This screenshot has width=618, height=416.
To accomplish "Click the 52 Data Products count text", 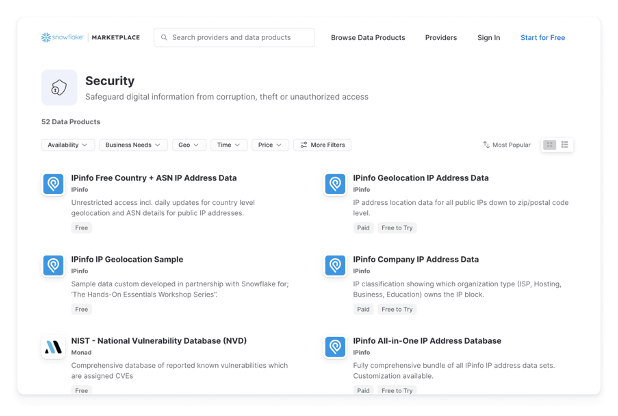I will (x=71, y=122).
